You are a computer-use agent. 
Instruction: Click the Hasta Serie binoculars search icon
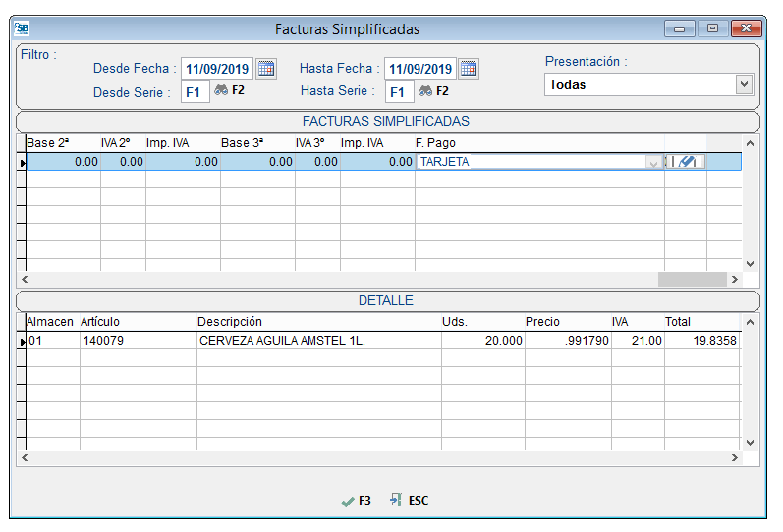[x=425, y=91]
